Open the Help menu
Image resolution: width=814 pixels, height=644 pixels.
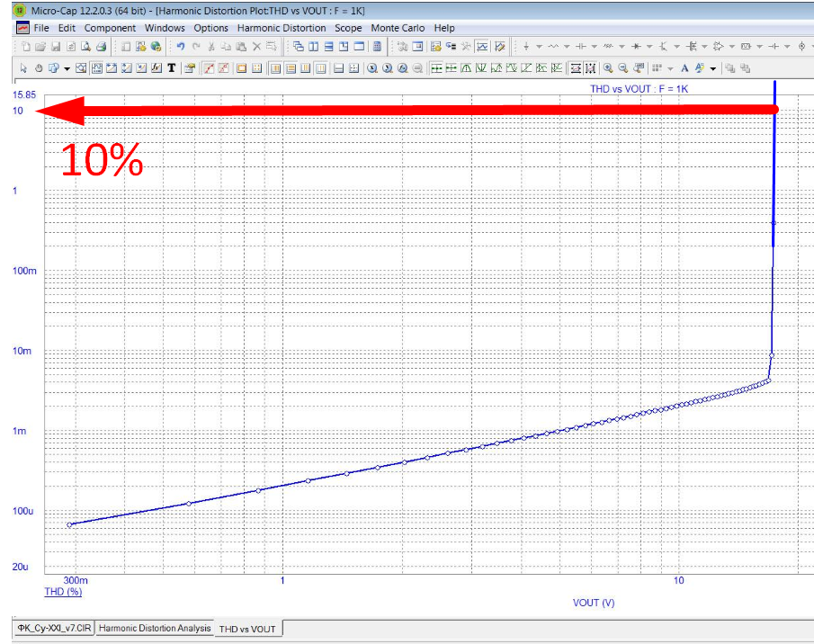coord(444,28)
